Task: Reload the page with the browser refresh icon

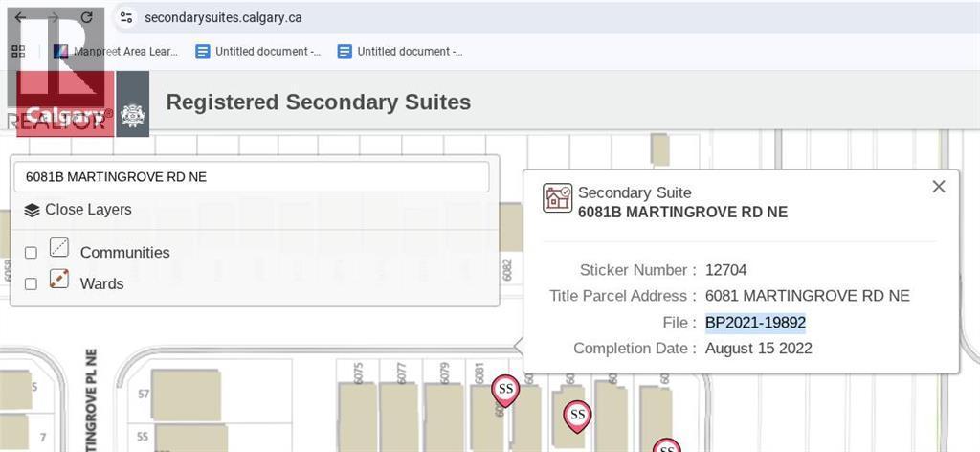Action: tap(86, 17)
